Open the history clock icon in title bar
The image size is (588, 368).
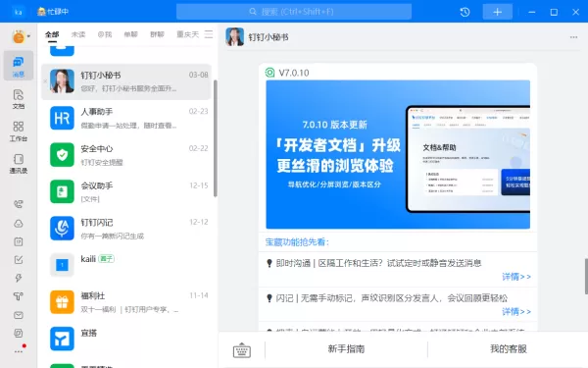coord(465,12)
